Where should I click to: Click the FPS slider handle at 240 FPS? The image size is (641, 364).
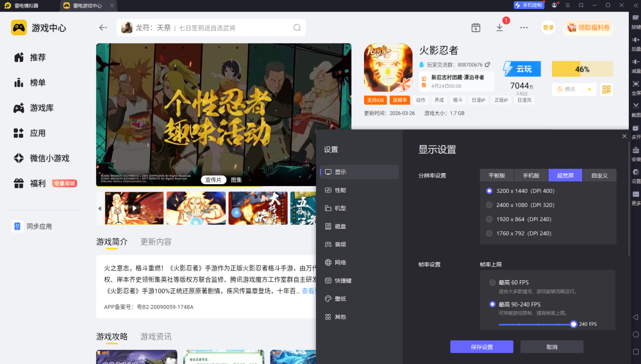click(573, 324)
